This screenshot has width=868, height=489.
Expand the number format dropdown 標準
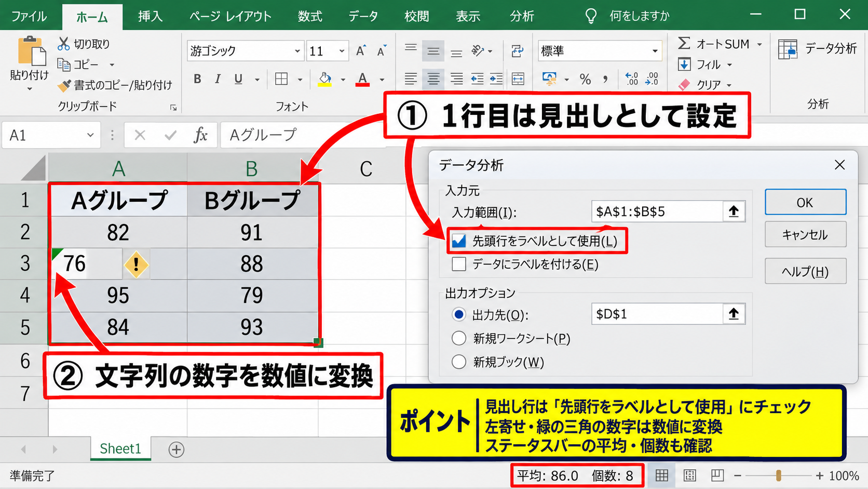click(655, 51)
